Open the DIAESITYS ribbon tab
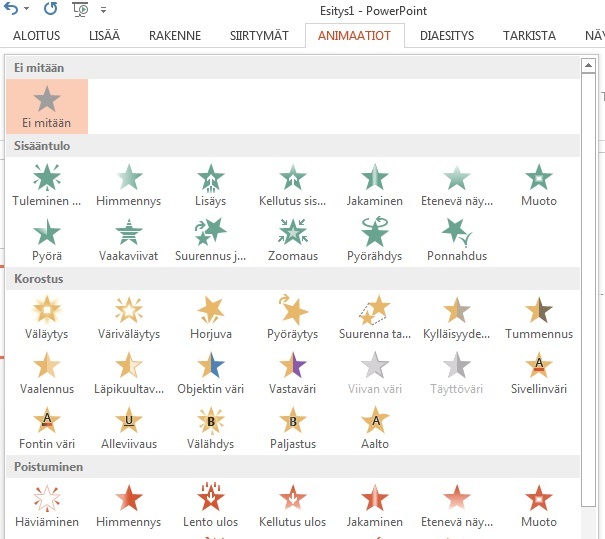 pos(447,36)
